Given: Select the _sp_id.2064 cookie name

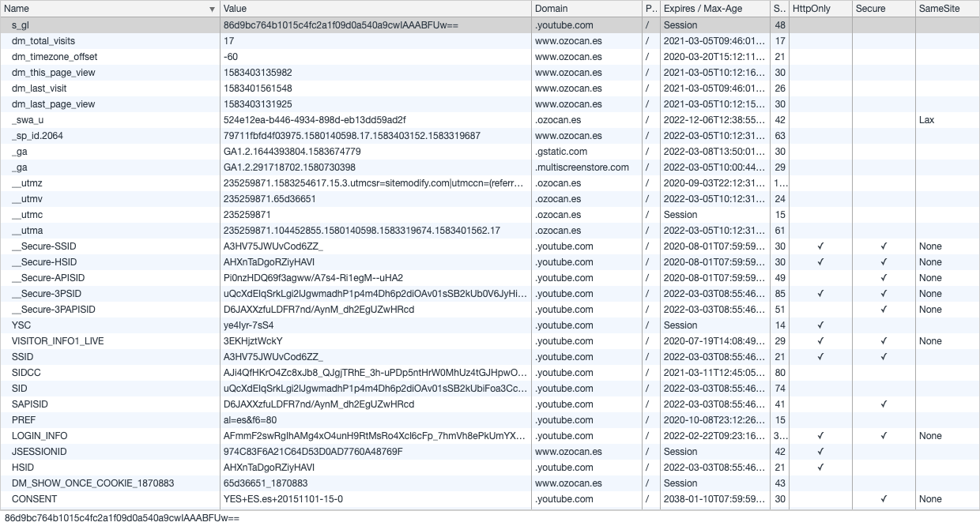Looking at the screenshot, I should pos(37,136).
